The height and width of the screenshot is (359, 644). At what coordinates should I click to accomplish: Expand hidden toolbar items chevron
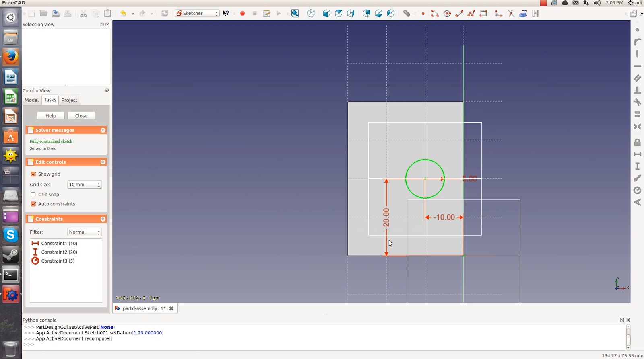(641, 13)
